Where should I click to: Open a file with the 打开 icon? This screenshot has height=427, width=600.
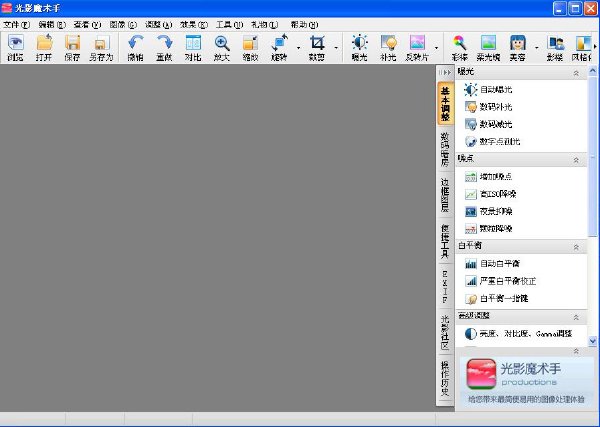click(45, 47)
